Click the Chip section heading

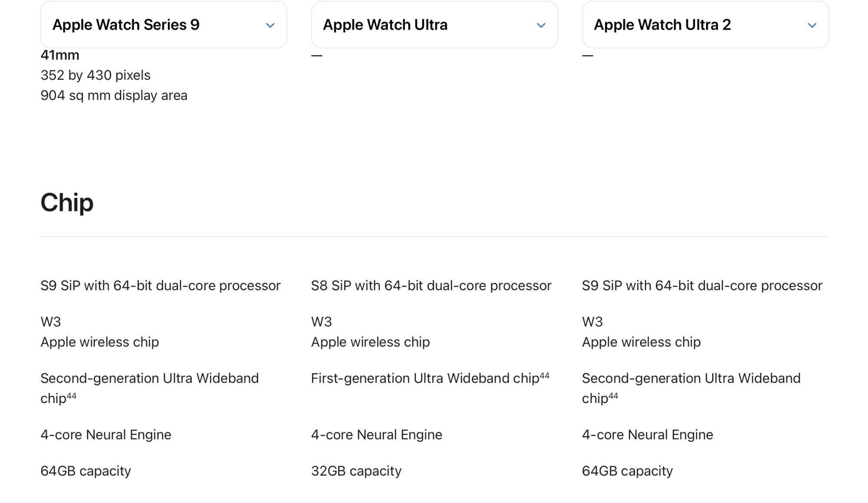click(x=67, y=203)
